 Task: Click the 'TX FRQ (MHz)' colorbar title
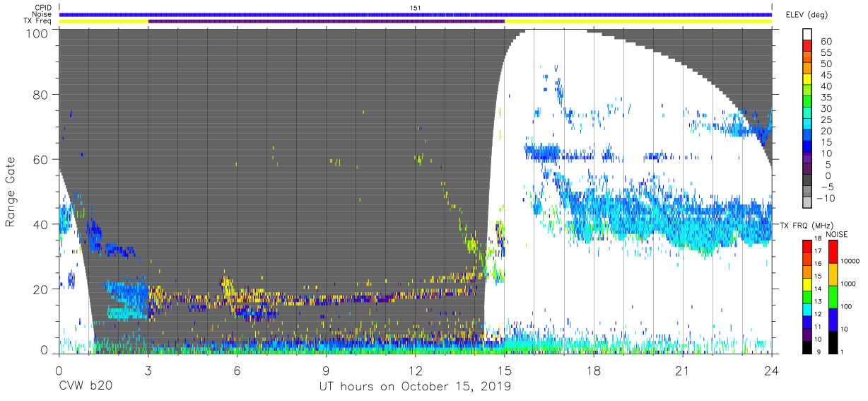806,226
